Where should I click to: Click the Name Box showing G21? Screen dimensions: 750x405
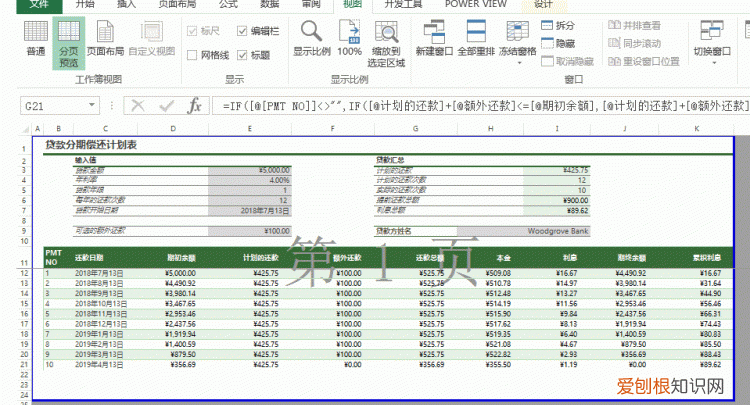tap(53, 106)
